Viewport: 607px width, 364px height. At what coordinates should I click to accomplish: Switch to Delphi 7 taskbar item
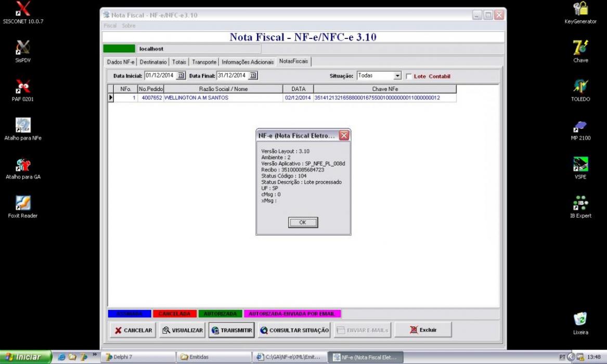click(138, 357)
